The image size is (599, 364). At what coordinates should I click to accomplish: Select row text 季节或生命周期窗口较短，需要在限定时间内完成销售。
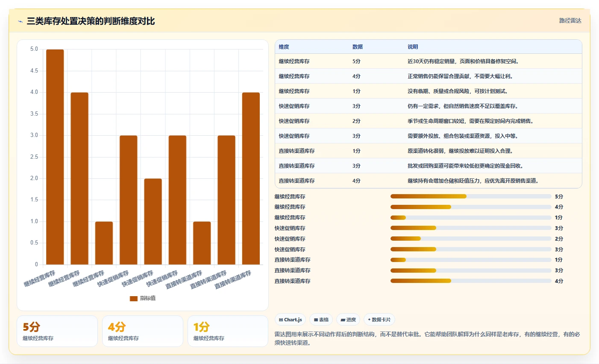pos(472,121)
